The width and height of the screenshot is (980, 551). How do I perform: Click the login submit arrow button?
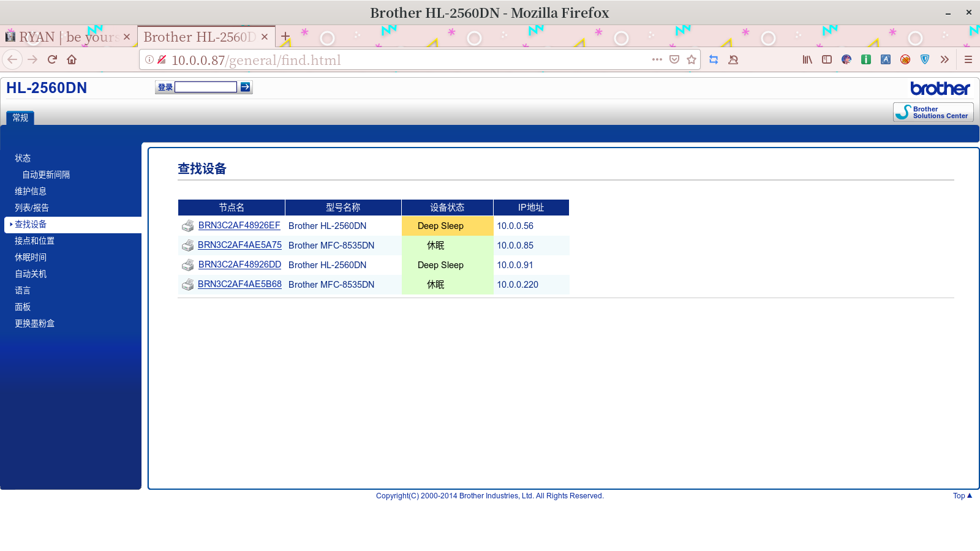pyautogui.click(x=245, y=87)
